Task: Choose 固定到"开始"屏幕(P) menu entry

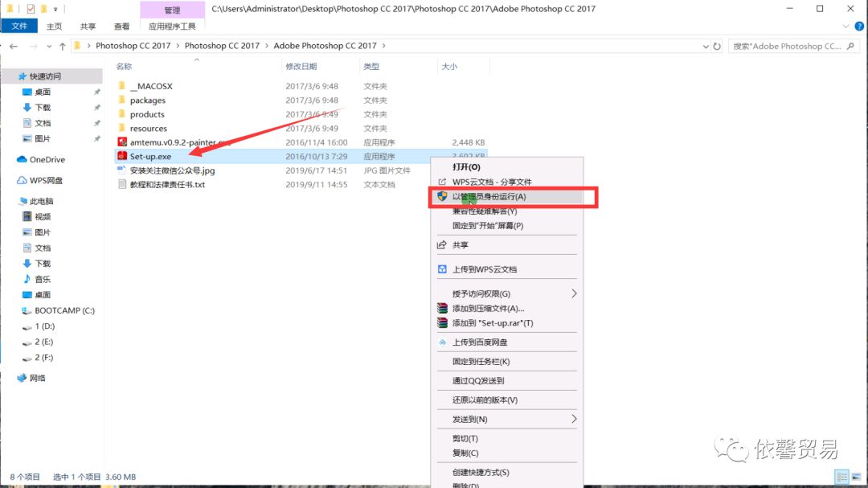Action: (x=487, y=225)
